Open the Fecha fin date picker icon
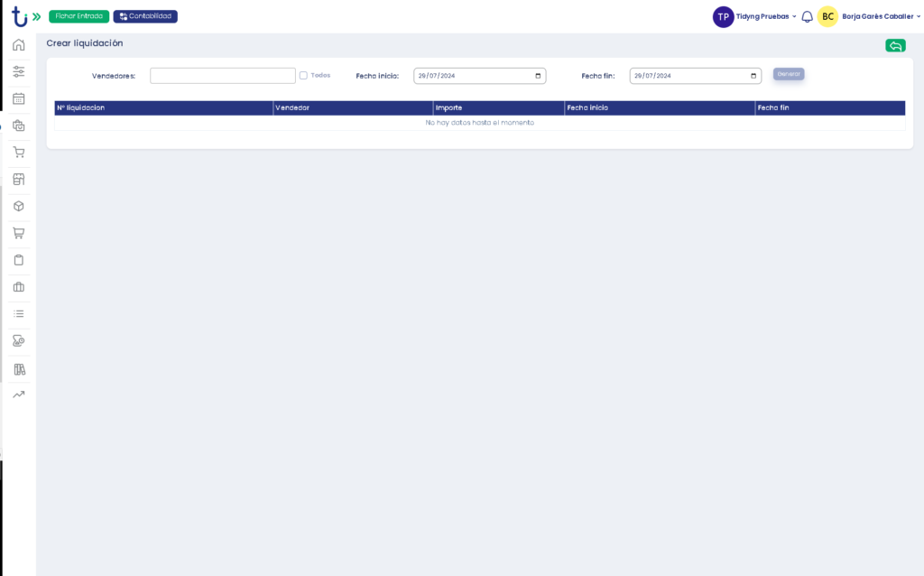 (x=753, y=76)
